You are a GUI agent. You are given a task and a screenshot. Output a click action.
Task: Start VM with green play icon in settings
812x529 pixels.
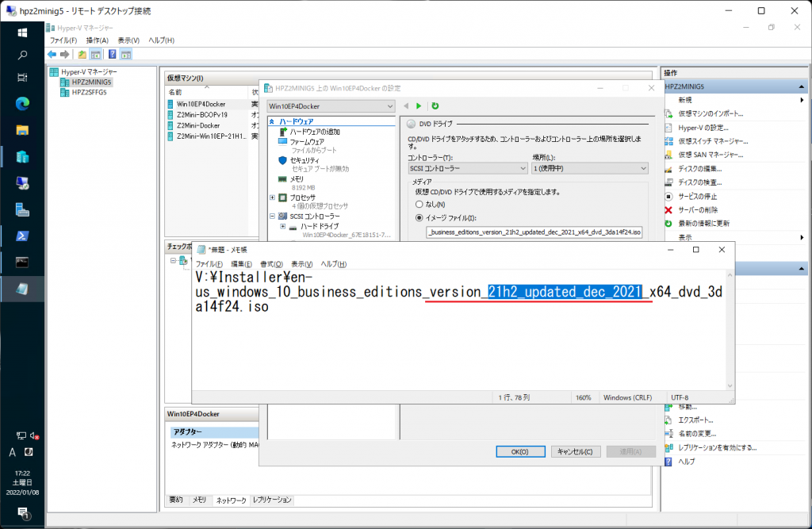419,105
